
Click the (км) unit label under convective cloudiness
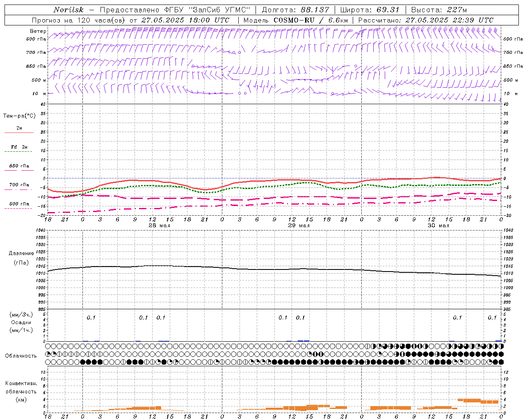[x=21, y=399]
